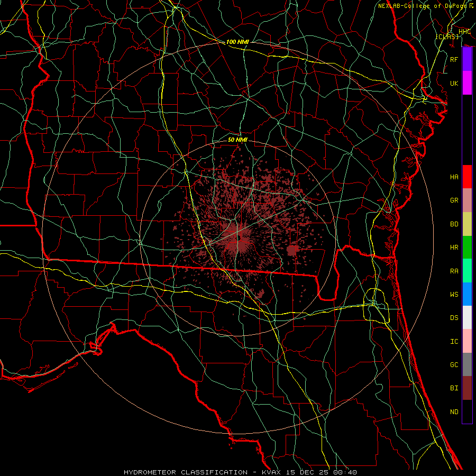The height and width of the screenshot is (476, 476).
Task: Click the 'UK' legend label
Action: coord(454,83)
